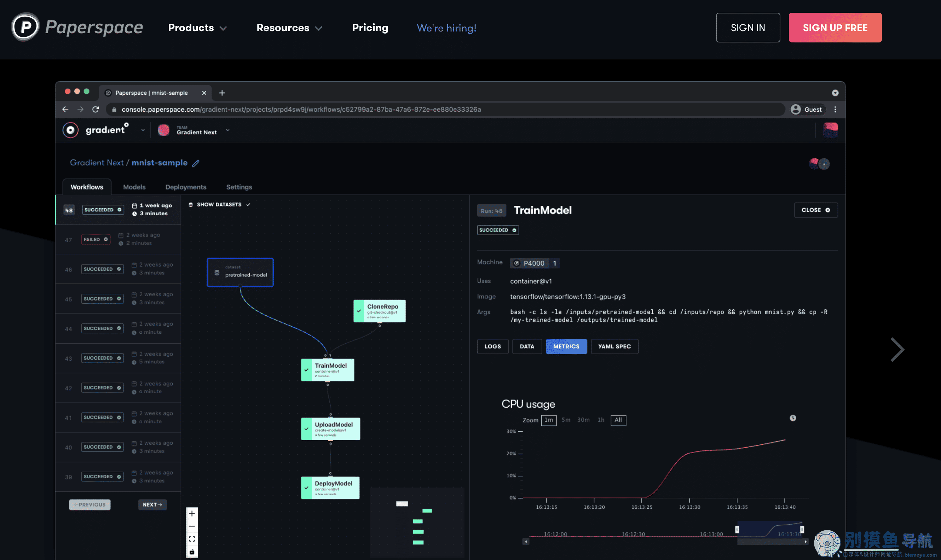The image size is (941, 560).
Task: Go to next page of runs
Action: [152, 505]
